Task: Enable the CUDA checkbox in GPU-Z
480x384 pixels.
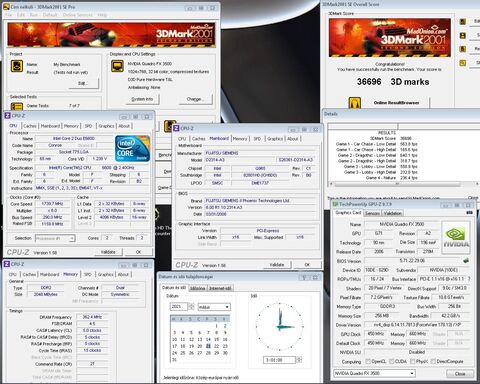Action: [392, 361]
